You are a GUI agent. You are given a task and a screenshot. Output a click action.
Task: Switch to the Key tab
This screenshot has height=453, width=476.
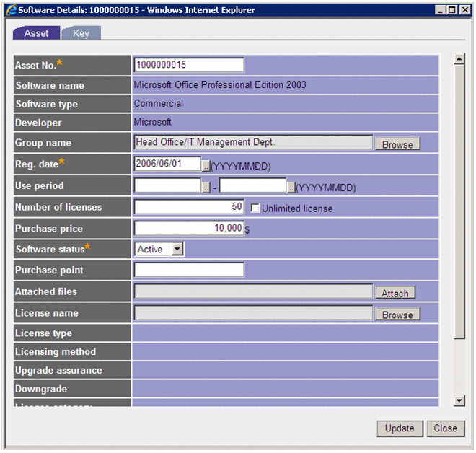[81, 33]
